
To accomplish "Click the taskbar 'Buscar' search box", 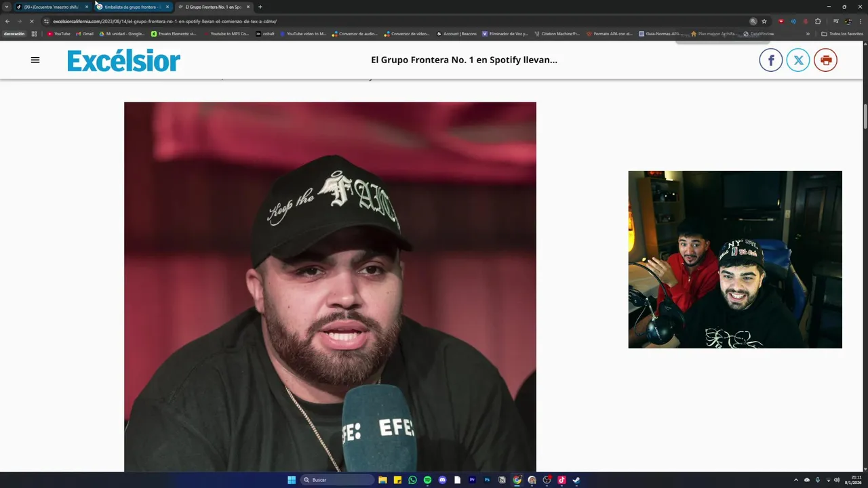I will click(x=338, y=480).
